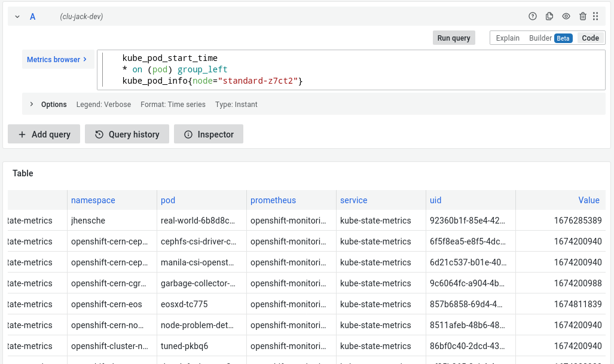This screenshot has height=364, width=614.
Task: Click the history clock icon
Action: (x=99, y=134)
